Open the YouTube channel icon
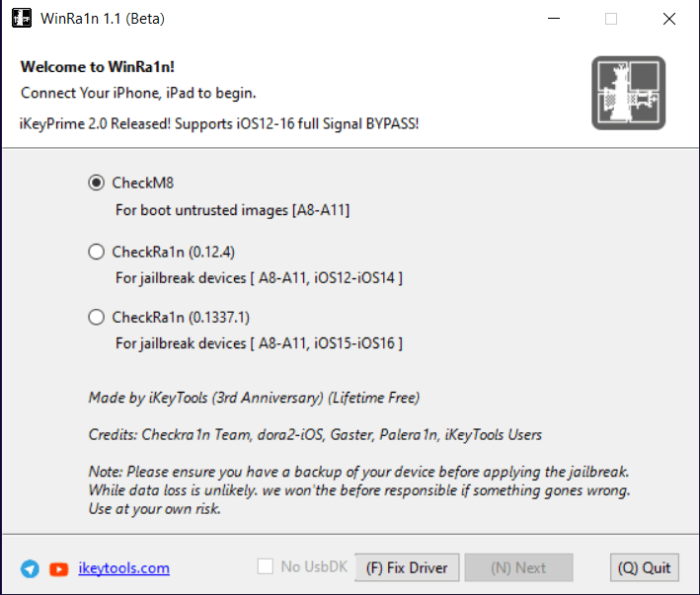Screen dimensions: 700x595 pyautogui.click(x=58, y=568)
